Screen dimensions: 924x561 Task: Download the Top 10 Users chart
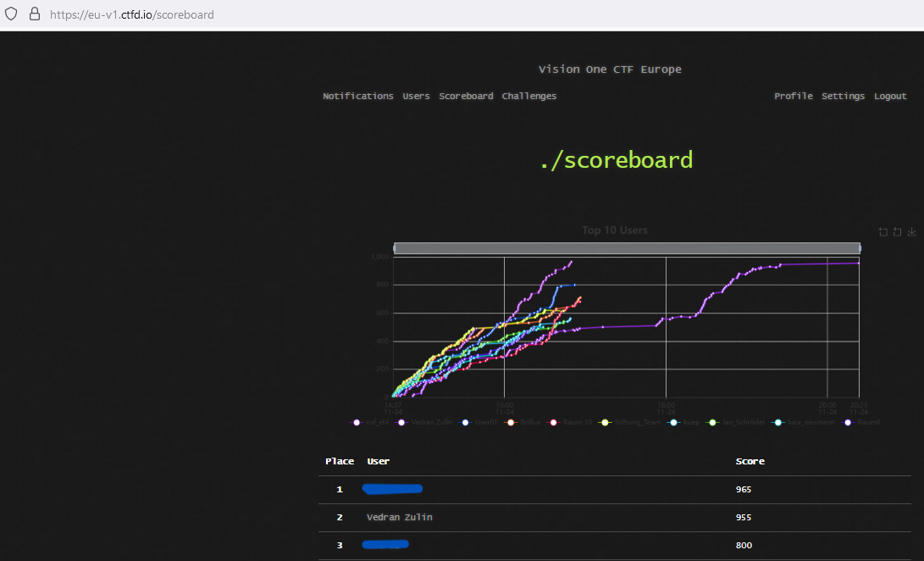pyautogui.click(x=912, y=231)
